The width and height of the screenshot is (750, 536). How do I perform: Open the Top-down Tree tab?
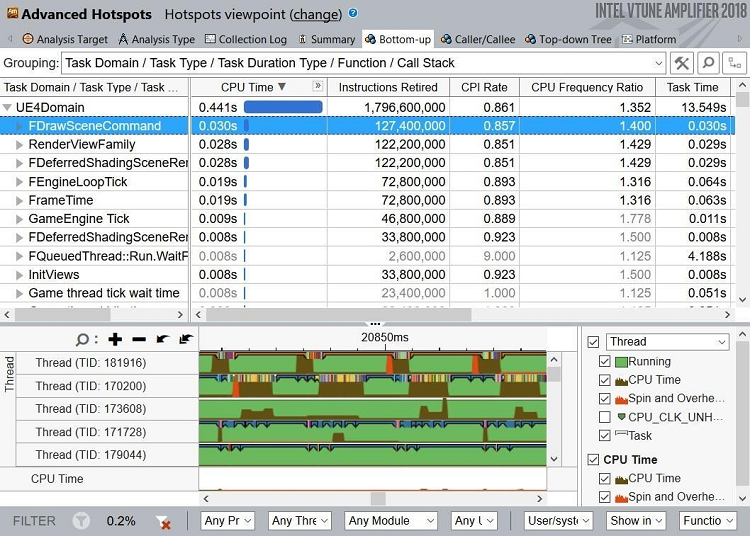[568, 39]
